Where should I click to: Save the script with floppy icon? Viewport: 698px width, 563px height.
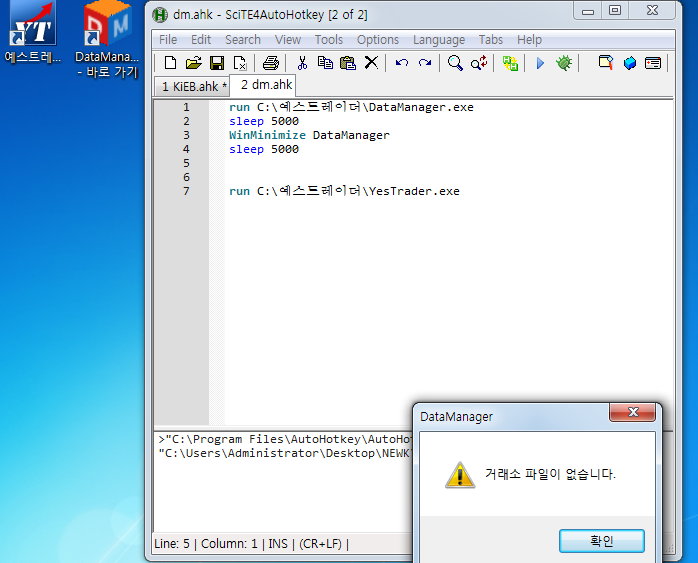[216, 63]
